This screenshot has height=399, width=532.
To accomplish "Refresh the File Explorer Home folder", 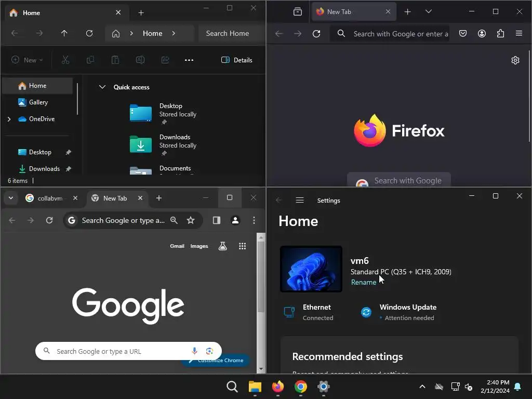I will [89, 33].
